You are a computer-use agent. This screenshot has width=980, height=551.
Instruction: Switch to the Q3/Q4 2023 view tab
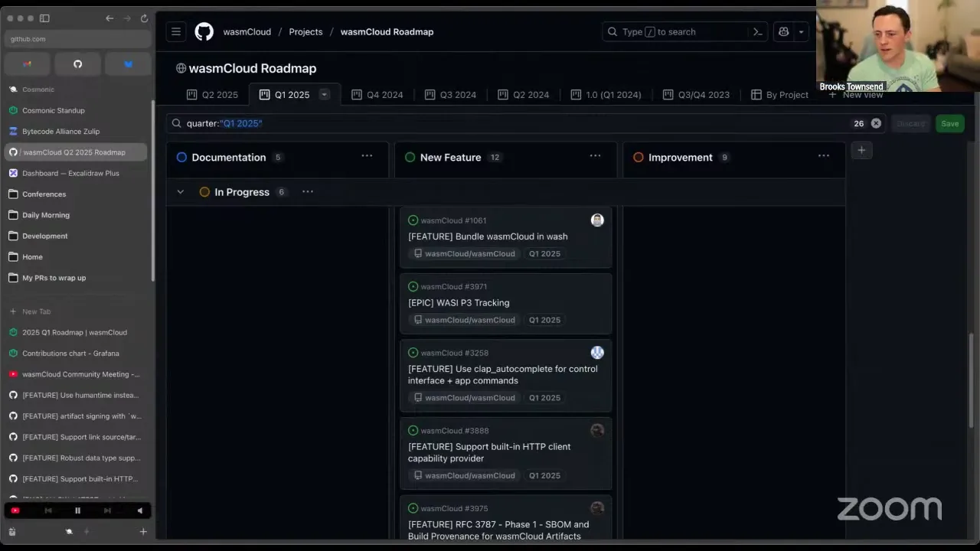[x=697, y=95]
